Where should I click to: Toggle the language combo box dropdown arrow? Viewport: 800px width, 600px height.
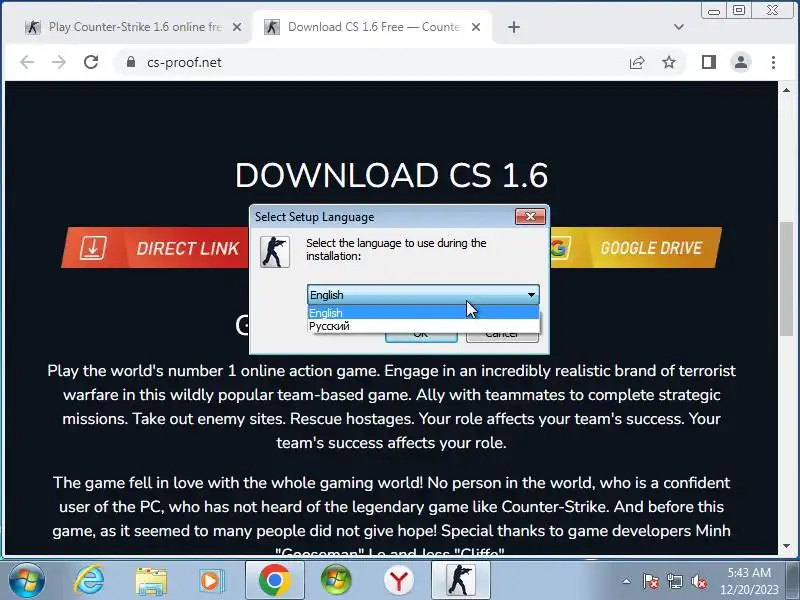coord(531,295)
